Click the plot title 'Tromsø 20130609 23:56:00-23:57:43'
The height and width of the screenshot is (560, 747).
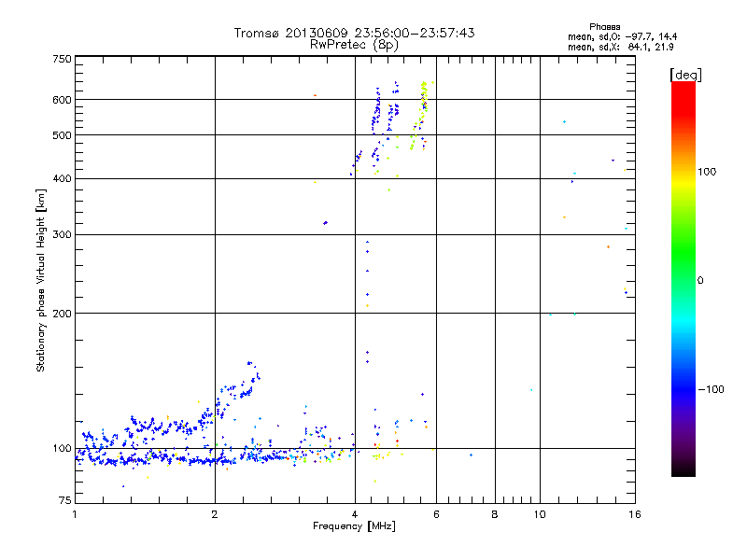[354, 33]
